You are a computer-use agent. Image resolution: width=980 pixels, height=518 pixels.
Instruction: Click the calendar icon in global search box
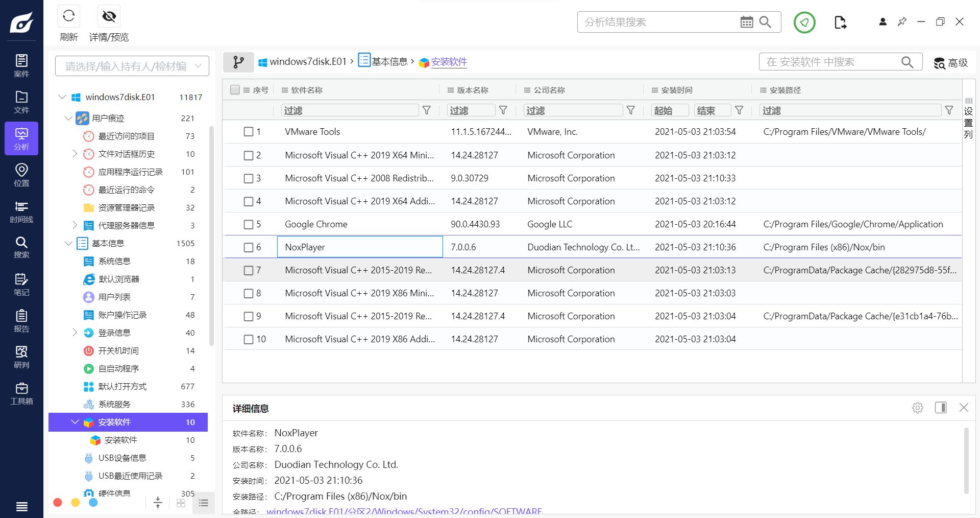(746, 22)
